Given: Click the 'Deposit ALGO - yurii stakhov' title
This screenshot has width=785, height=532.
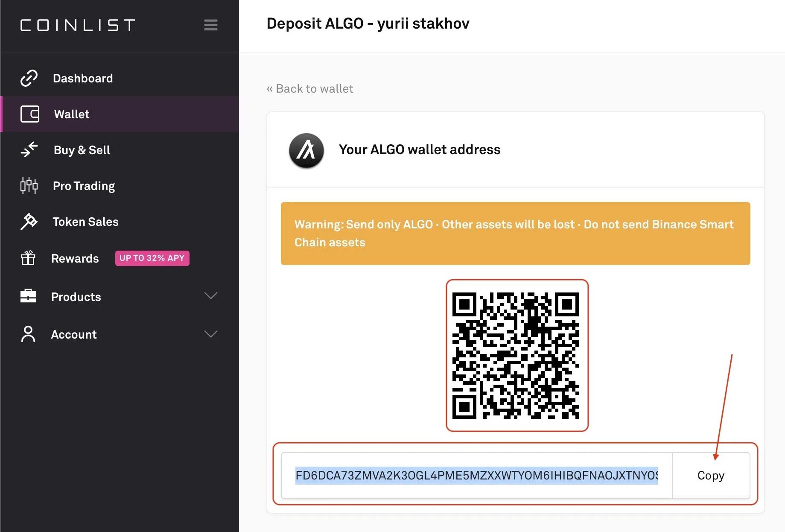Looking at the screenshot, I should 368,23.
